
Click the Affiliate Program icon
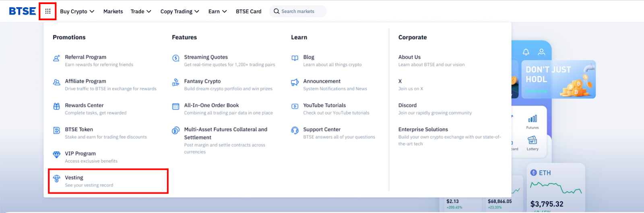pos(57,82)
